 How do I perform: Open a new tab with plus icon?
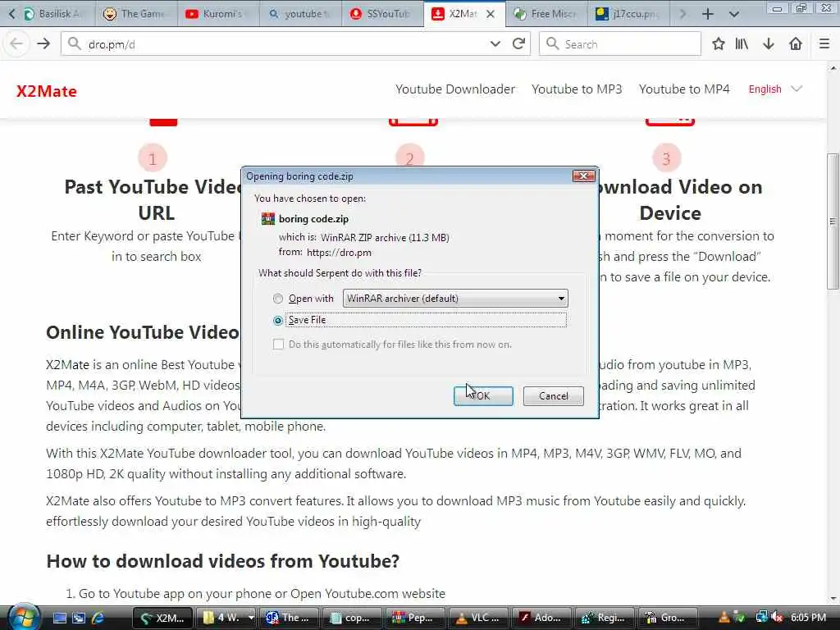[x=708, y=14]
